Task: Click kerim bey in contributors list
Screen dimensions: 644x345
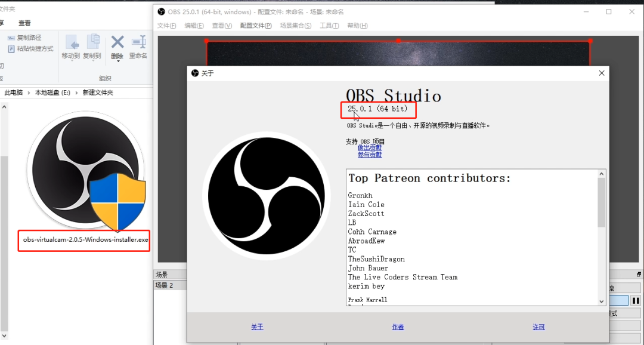Action: (x=366, y=286)
